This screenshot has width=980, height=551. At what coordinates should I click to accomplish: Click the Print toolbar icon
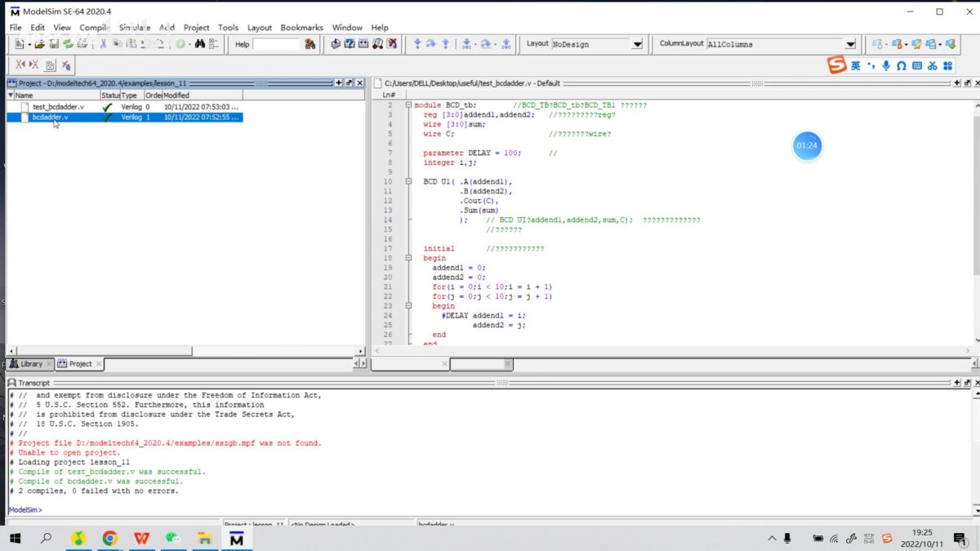82,44
